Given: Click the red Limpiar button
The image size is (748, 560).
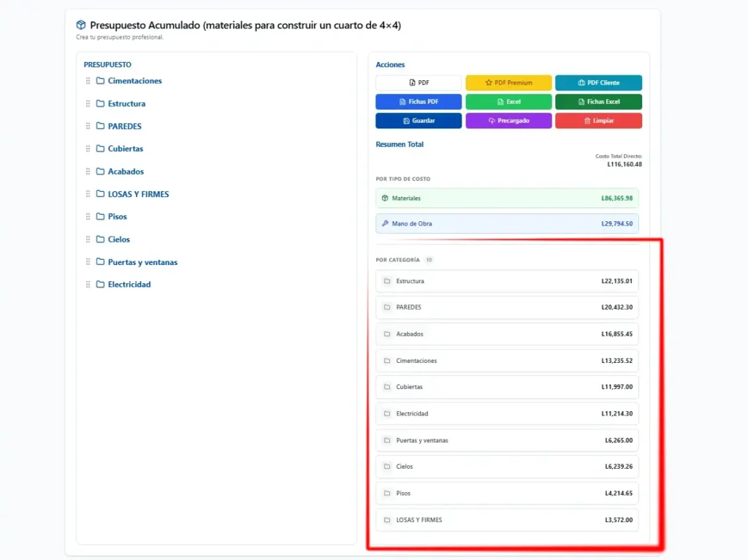Looking at the screenshot, I should tap(598, 120).
